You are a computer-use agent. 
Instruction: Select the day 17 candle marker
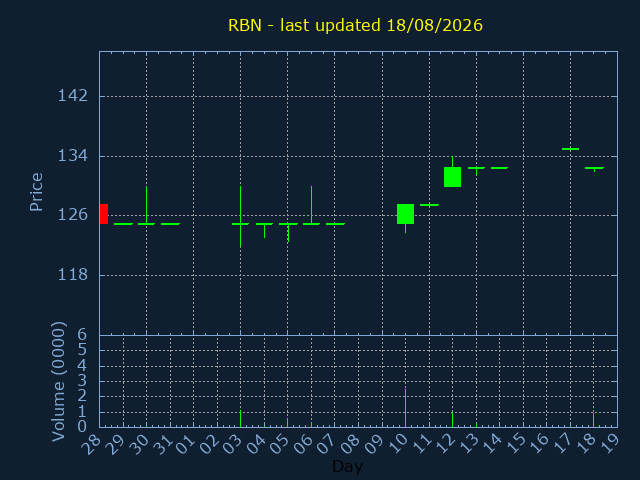[570, 149]
